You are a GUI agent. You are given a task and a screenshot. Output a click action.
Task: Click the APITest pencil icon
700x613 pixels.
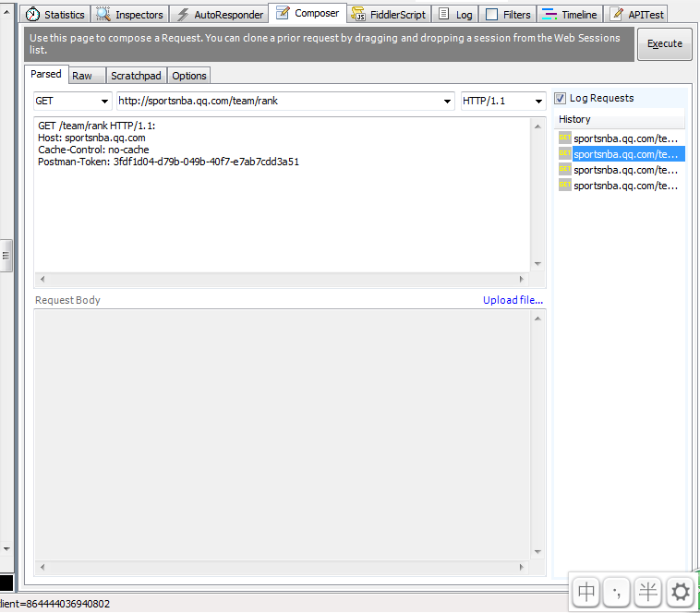(x=617, y=14)
